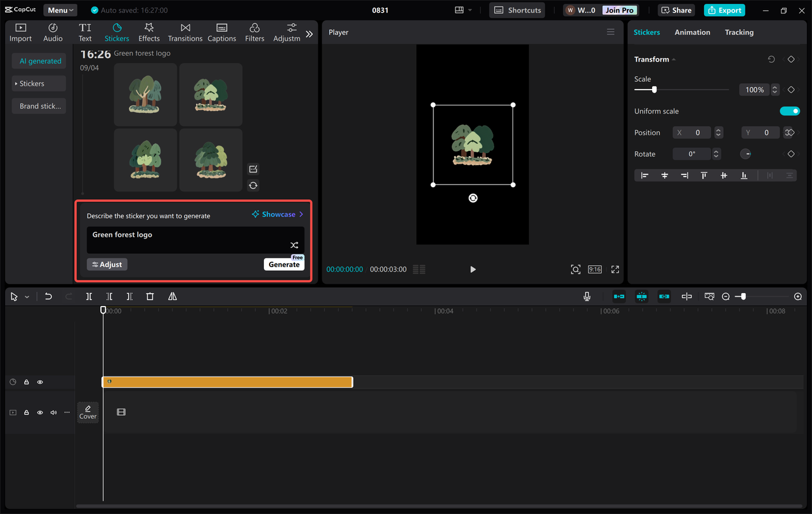812x514 pixels.
Task: Click the auto ripple magnetic icon
Action: [x=641, y=296]
